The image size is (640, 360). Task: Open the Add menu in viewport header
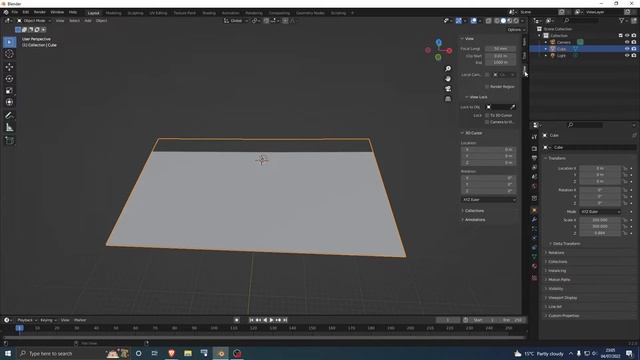(88, 20)
